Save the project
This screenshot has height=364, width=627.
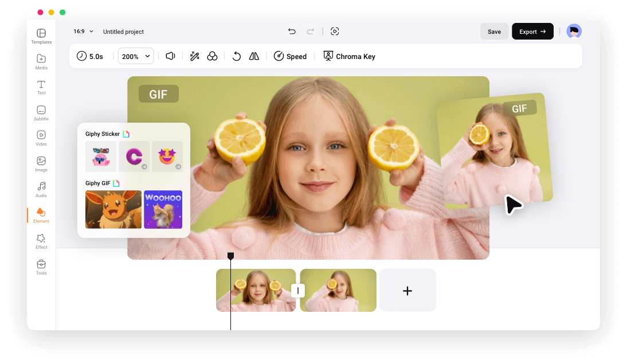point(494,32)
